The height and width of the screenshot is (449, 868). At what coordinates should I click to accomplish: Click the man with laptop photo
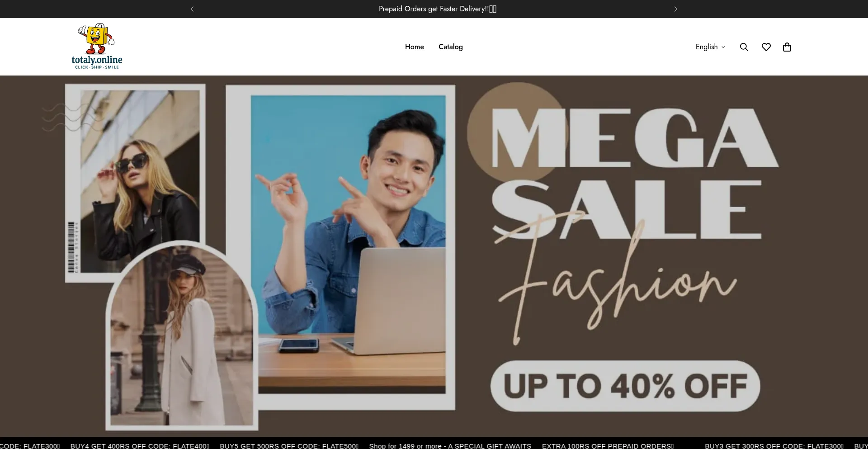pyautogui.click(x=348, y=244)
